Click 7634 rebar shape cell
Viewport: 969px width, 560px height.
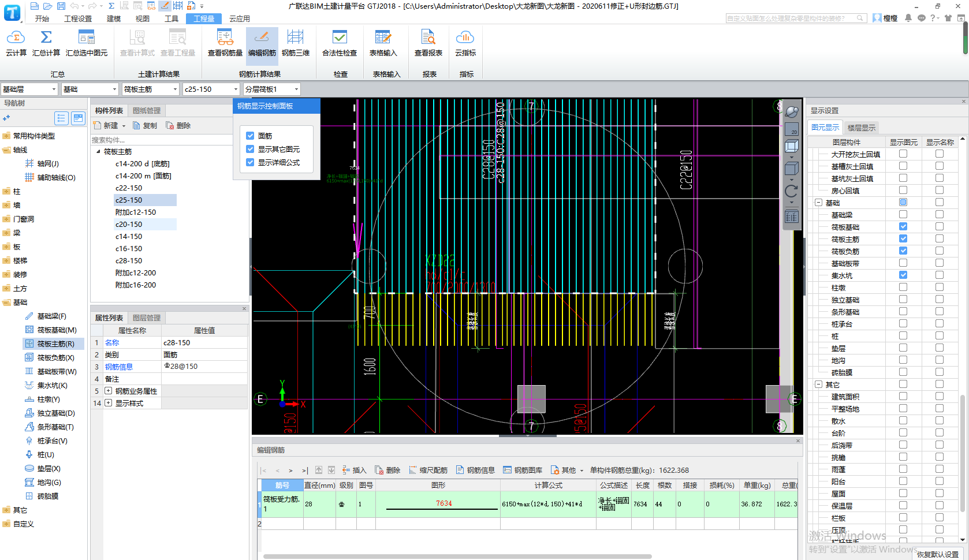(438, 504)
